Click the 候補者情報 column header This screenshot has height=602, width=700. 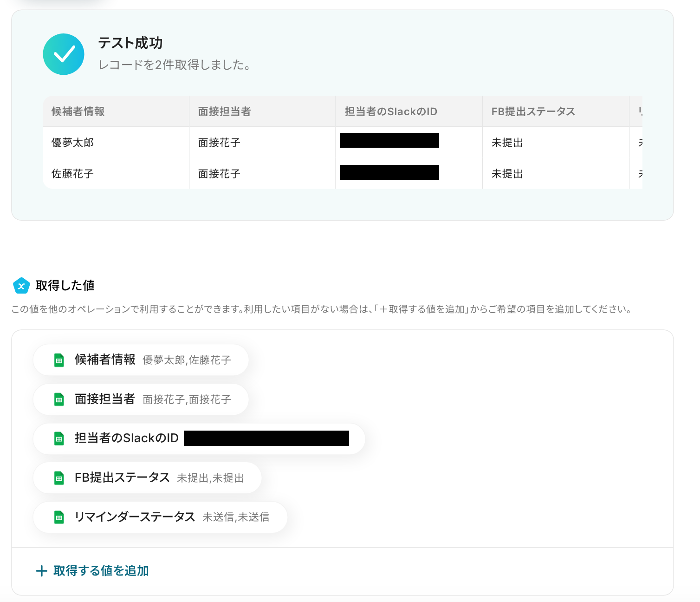116,111
